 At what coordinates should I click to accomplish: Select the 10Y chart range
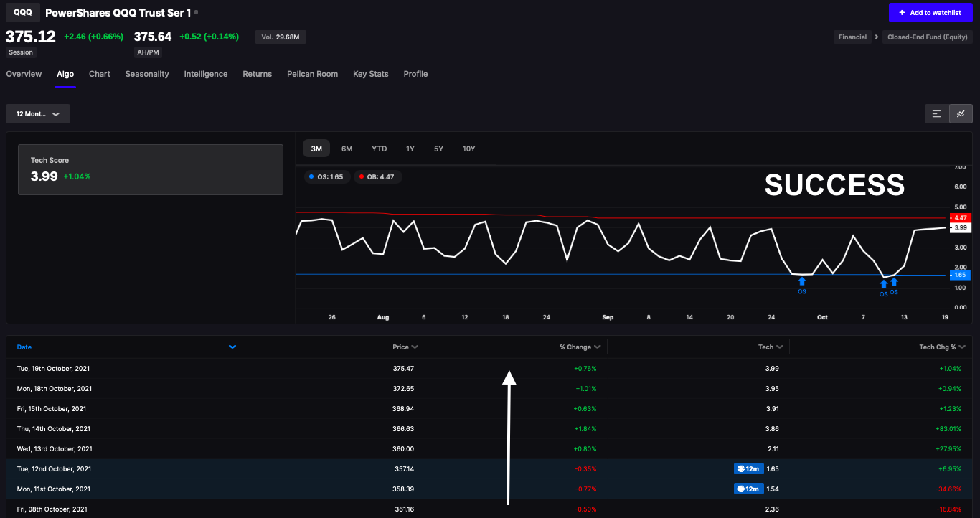click(x=469, y=149)
